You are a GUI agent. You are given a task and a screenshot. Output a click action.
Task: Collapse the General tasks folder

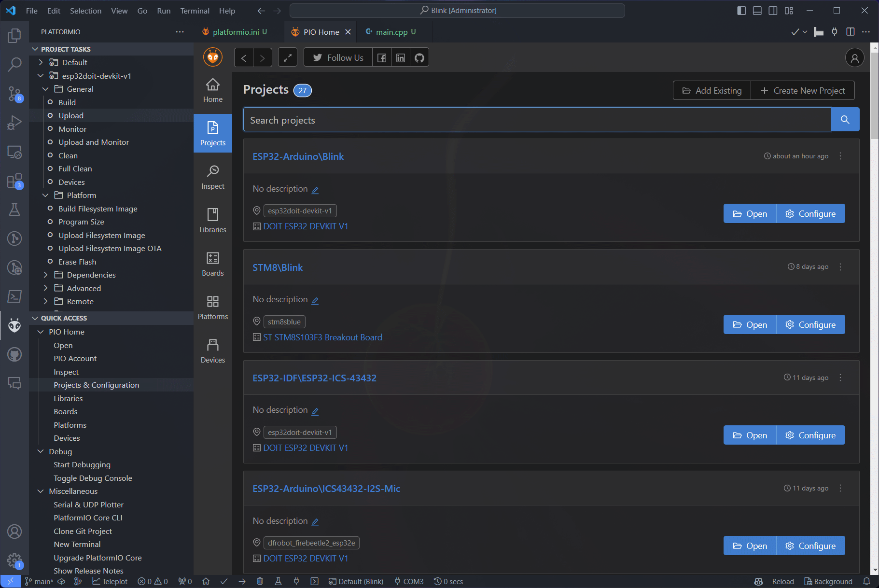pyautogui.click(x=45, y=89)
